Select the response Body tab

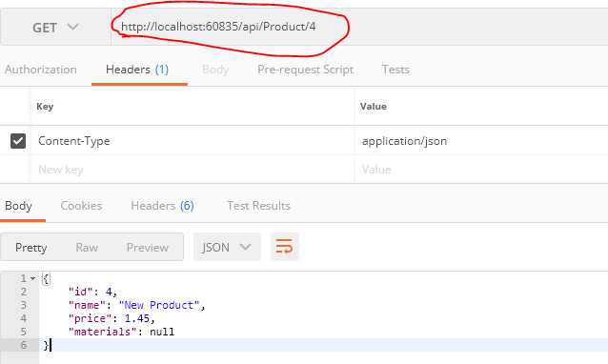point(18,206)
